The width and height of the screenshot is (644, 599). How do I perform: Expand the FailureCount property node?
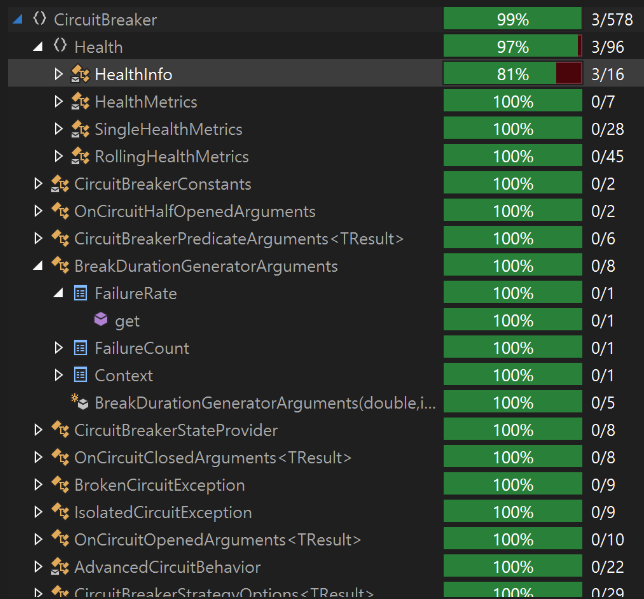[x=58, y=348]
